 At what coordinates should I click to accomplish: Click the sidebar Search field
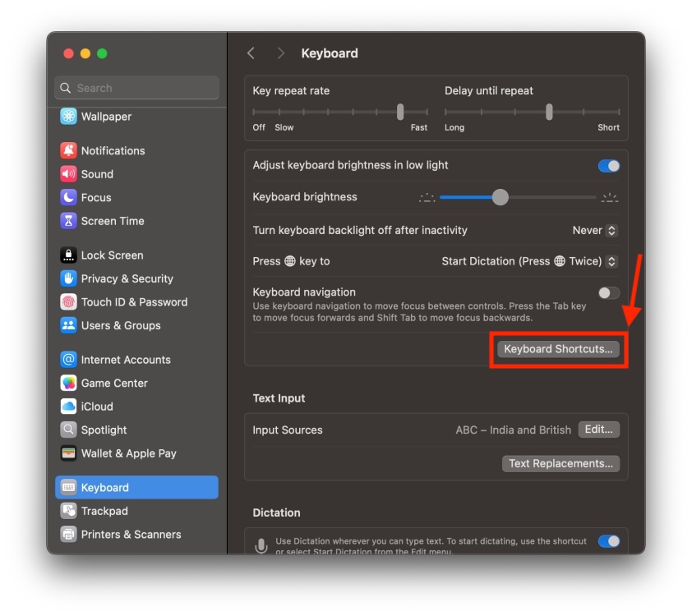(136, 88)
